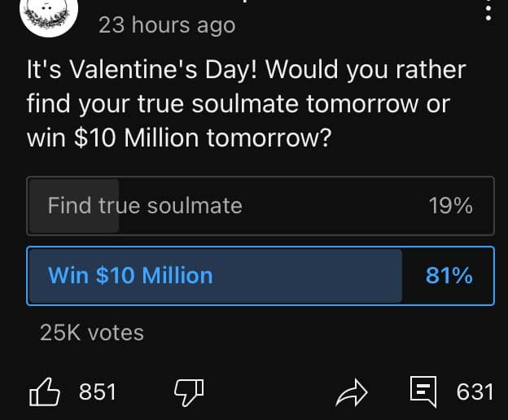Click the 25K votes label
Image resolution: width=508 pixels, height=420 pixels.
point(92,332)
